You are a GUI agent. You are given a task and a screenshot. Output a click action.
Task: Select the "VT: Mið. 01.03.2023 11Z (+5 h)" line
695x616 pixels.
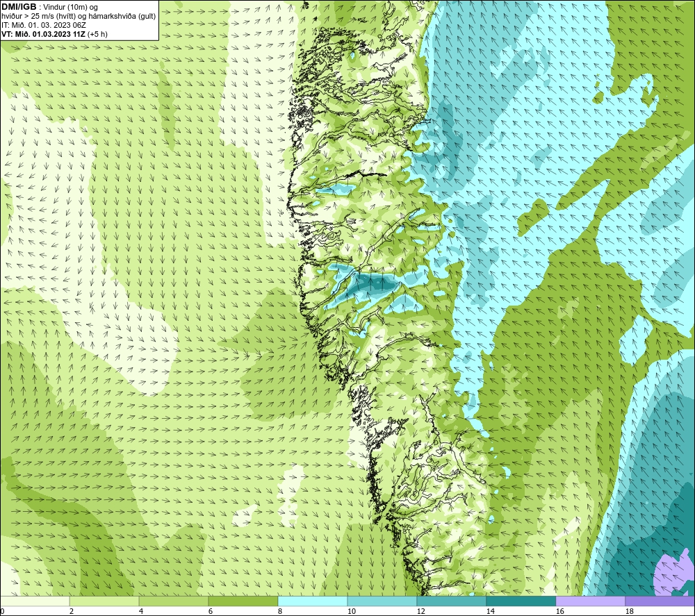pyautogui.click(x=54, y=34)
